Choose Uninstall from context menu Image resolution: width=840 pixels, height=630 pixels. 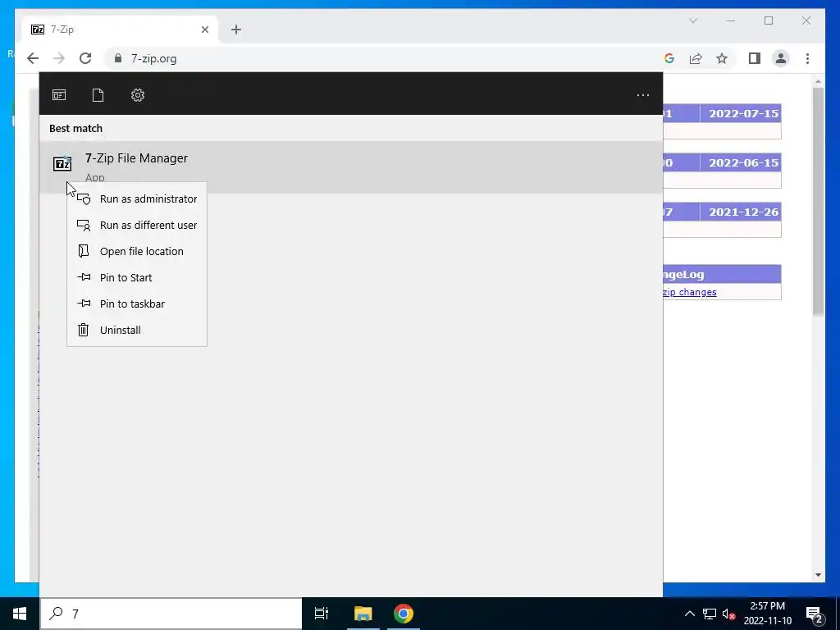pos(137,330)
